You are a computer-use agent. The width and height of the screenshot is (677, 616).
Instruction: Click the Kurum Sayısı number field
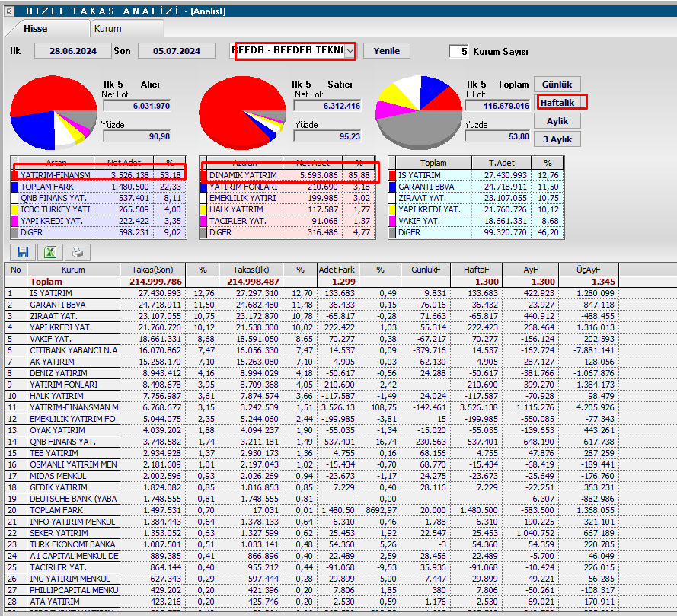[x=459, y=51]
